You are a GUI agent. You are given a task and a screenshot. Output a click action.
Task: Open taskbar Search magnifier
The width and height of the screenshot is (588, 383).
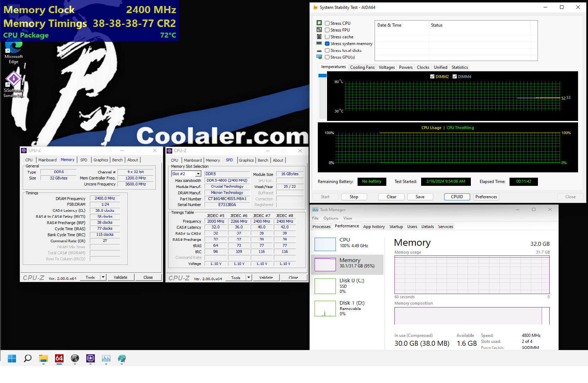point(27,359)
